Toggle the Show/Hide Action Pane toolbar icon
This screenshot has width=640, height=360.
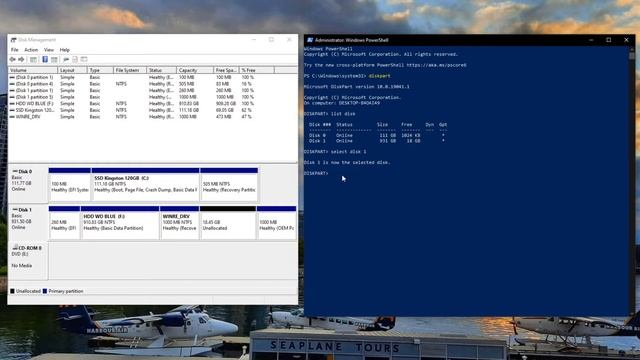click(x=54, y=60)
